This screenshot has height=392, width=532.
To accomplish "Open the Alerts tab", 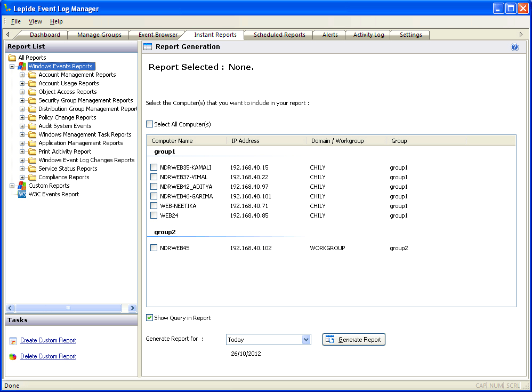I will pyautogui.click(x=330, y=35).
